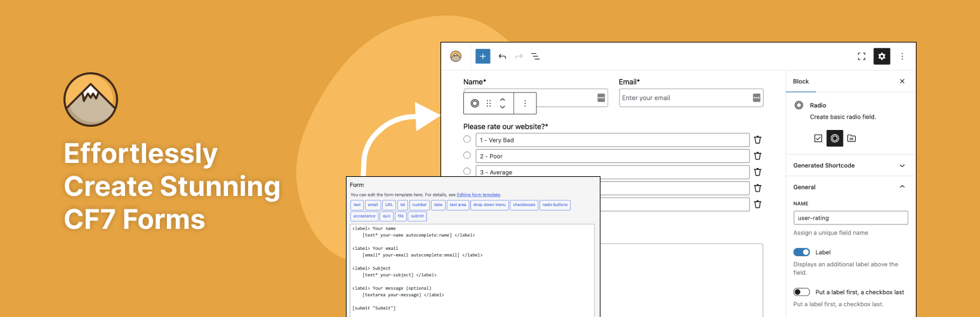The height and width of the screenshot is (317, 980).
Task: Delete the '2 - Poor' option
Action: [x=757, y=156]
